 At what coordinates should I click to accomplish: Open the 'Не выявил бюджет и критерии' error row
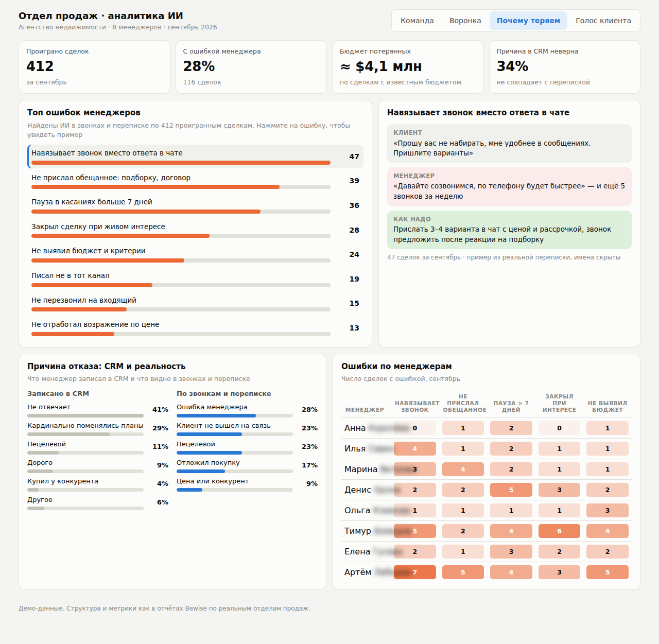click(195, 254)
